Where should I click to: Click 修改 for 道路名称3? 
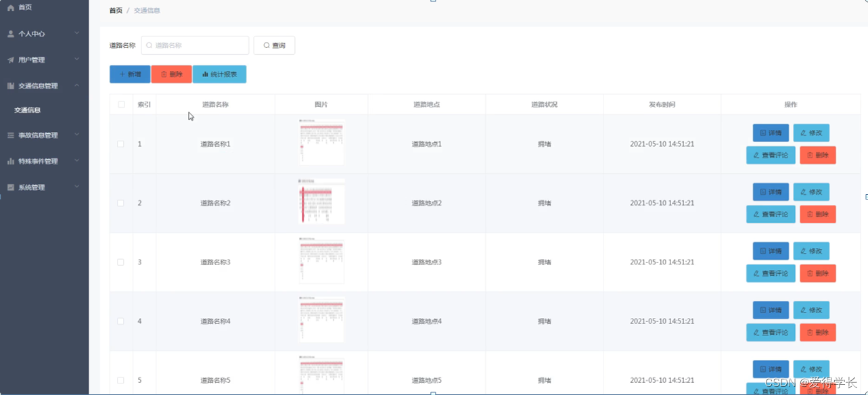pos(811,251)
